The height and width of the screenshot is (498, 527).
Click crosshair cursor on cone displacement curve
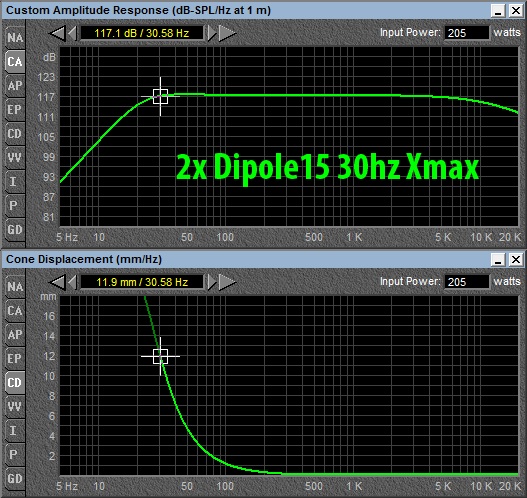click(160, 357)
